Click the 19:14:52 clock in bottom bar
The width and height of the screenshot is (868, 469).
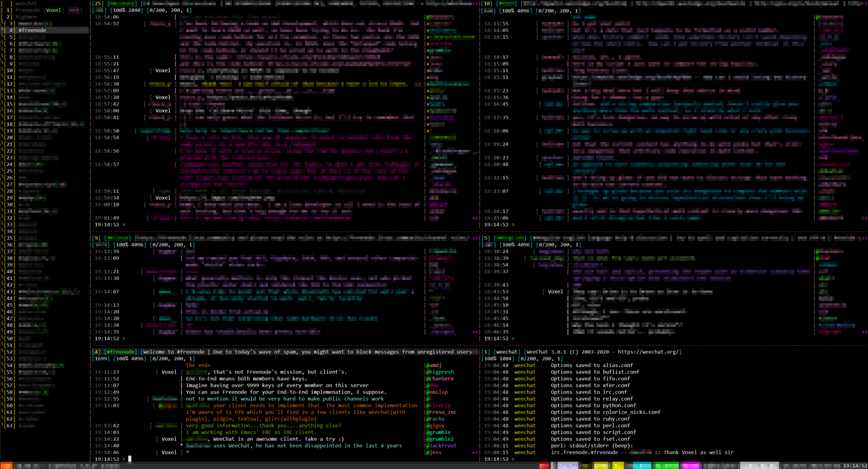click(x=855, y=466)
